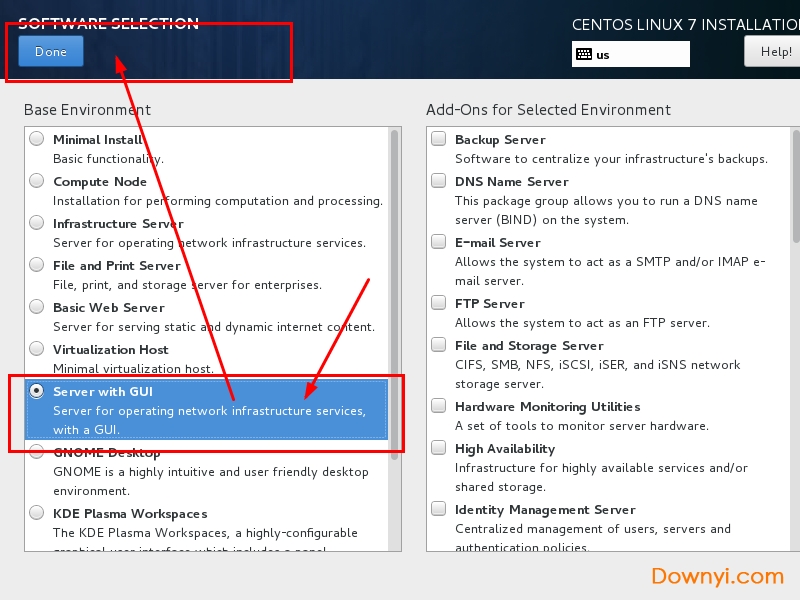Screen dimensions: 800x600
Task: Select Minimal Install radio button
Action: pos(37,139)
